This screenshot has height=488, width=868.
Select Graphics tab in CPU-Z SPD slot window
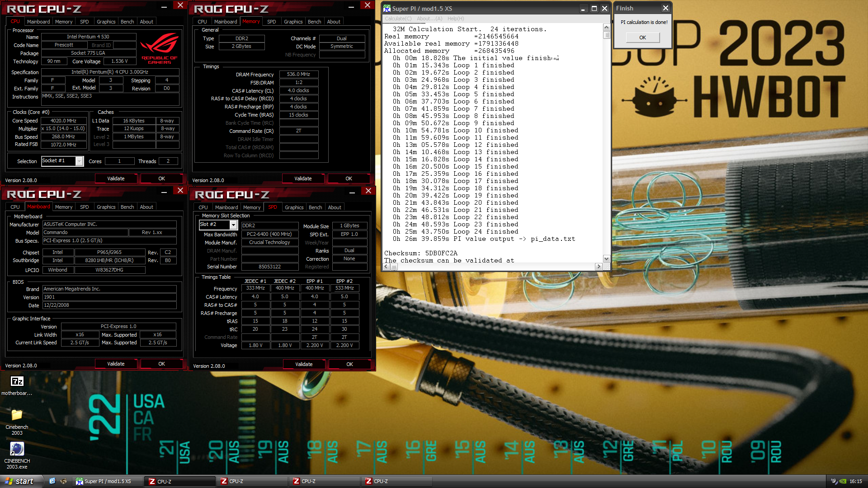pyautogui.click(x=294, y=207)
